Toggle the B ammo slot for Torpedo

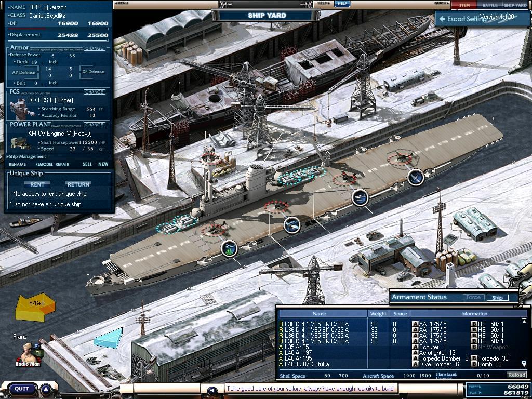pyautogui.click(x=474, y=358)
